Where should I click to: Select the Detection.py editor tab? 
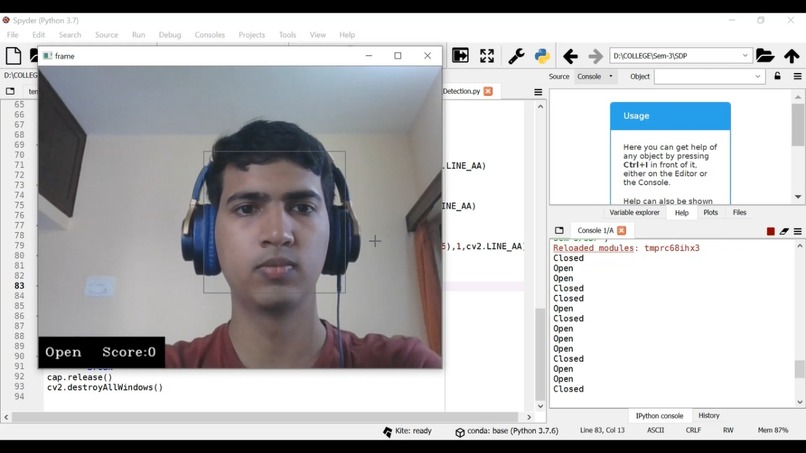pos(461,91)
